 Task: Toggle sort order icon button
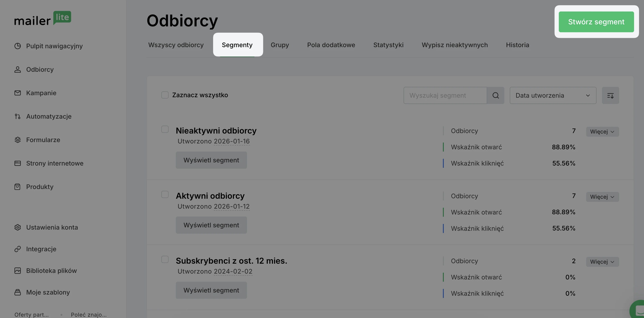pos(610,95)
